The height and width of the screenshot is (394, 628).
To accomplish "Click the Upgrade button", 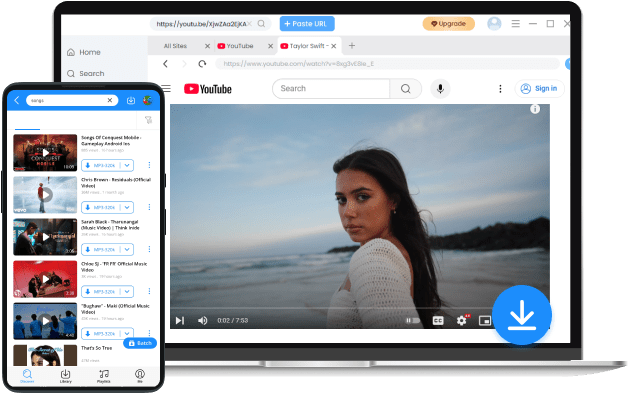I will coord(449,24).
